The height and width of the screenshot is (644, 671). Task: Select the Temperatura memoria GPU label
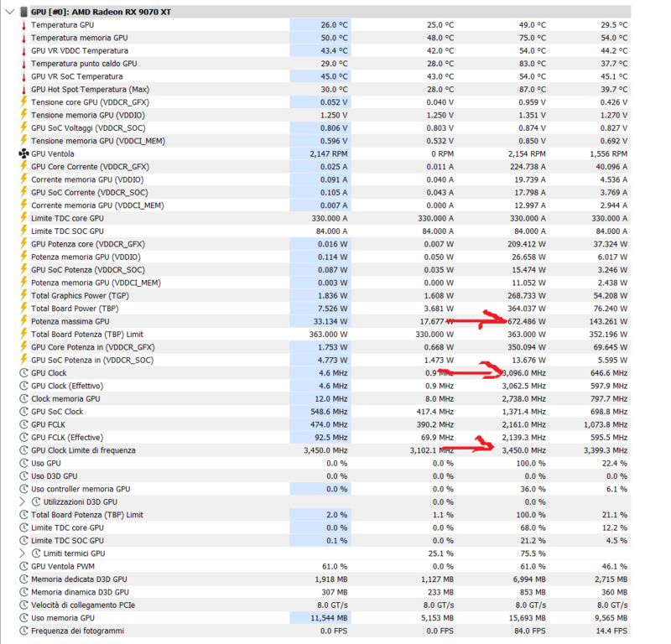[x=79, y=38]
